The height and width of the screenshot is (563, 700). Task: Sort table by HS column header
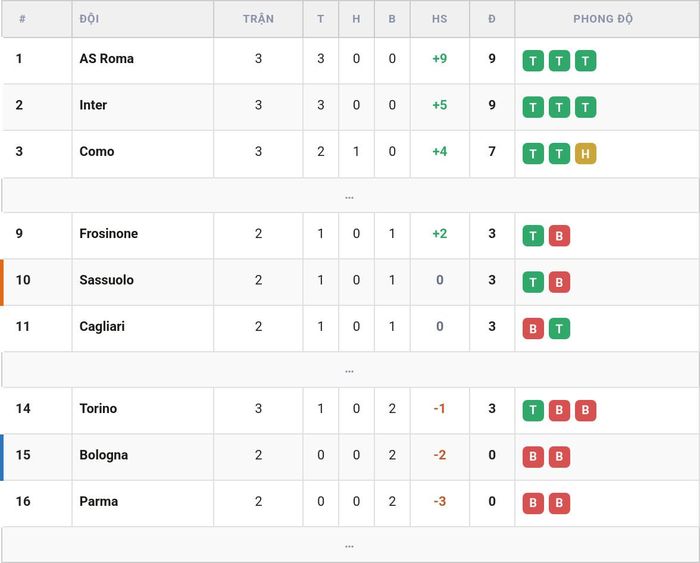(439, 19)
